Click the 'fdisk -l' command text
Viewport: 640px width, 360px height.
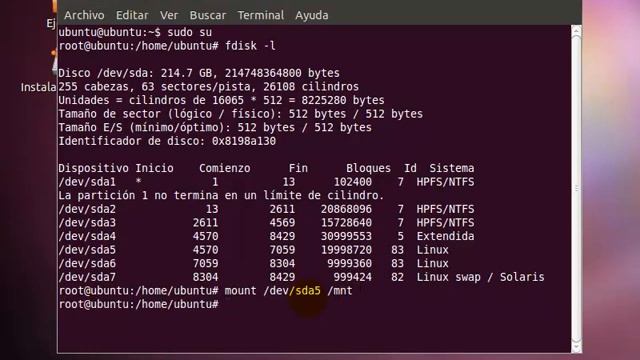[x=250, y=46]
